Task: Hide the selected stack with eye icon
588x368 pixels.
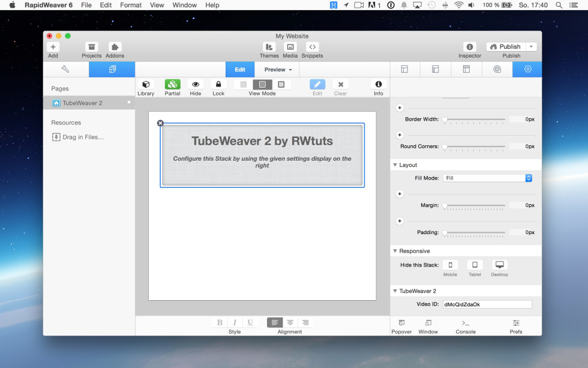Action: pyautogui.click(x=196, y=85)
